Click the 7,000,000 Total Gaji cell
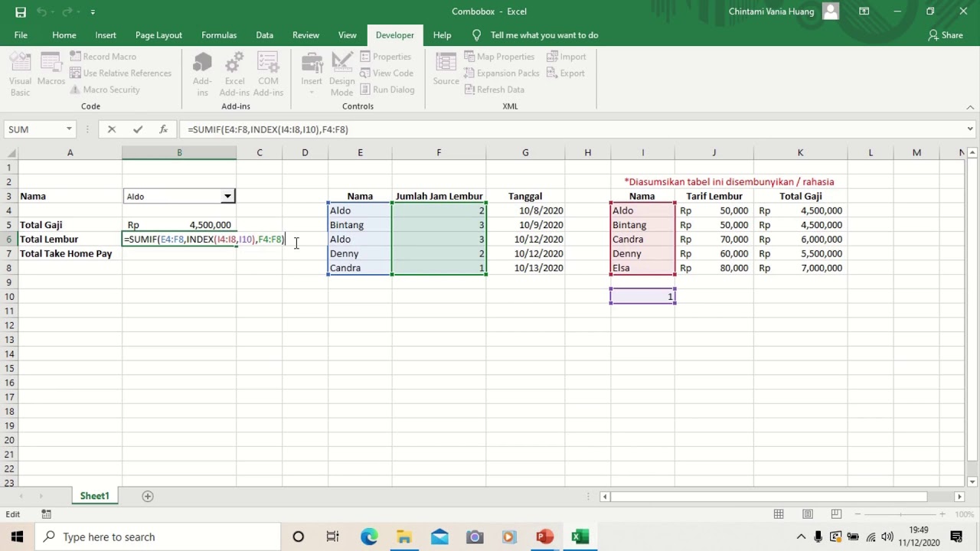980x551 pixels. coord(801,269)
